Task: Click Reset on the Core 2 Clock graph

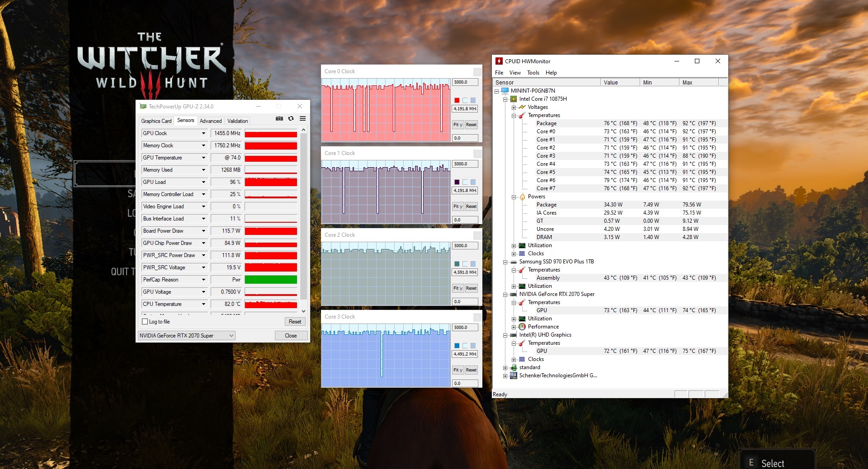Action: coord(471,288)
